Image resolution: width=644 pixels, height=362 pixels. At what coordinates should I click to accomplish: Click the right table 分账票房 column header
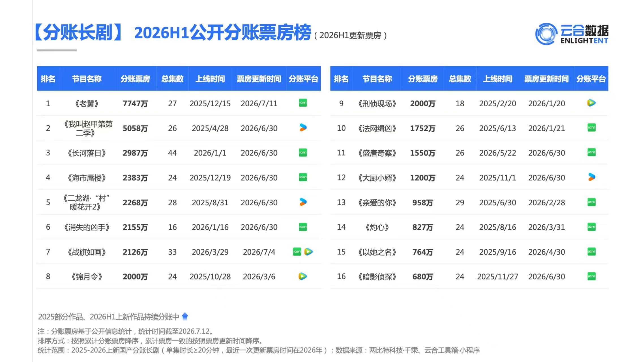[x=423, y=79]
